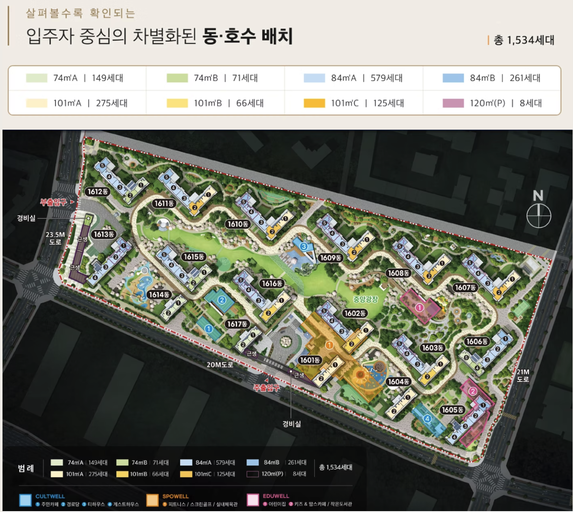Select building label 1613동
This screenshot has width=573, height=512.
(104, 234)
